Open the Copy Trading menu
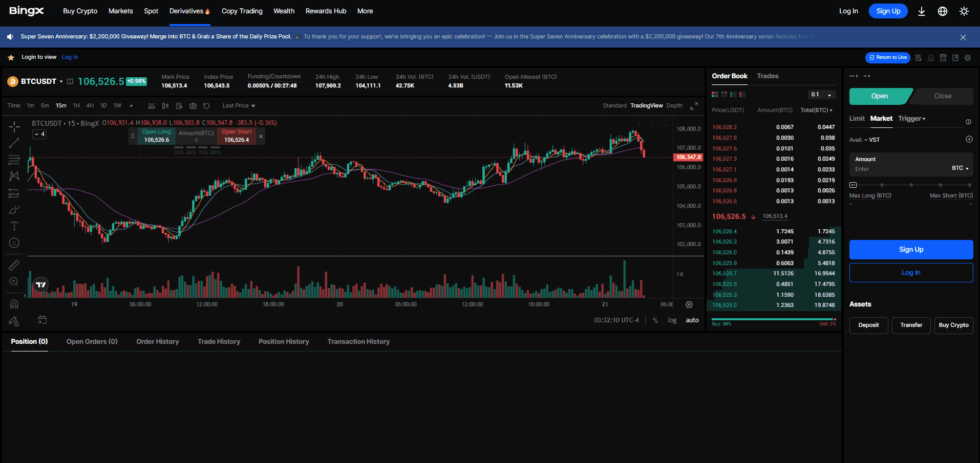The height and width of the screenshot is (463, 980). pyautogui.click(x=242, y=11)
